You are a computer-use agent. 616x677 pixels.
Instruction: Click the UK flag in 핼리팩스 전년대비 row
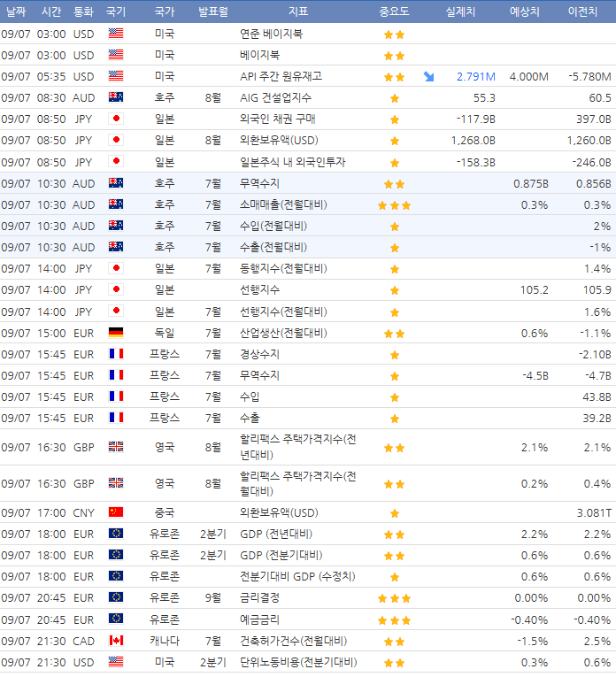coord(116,447)
